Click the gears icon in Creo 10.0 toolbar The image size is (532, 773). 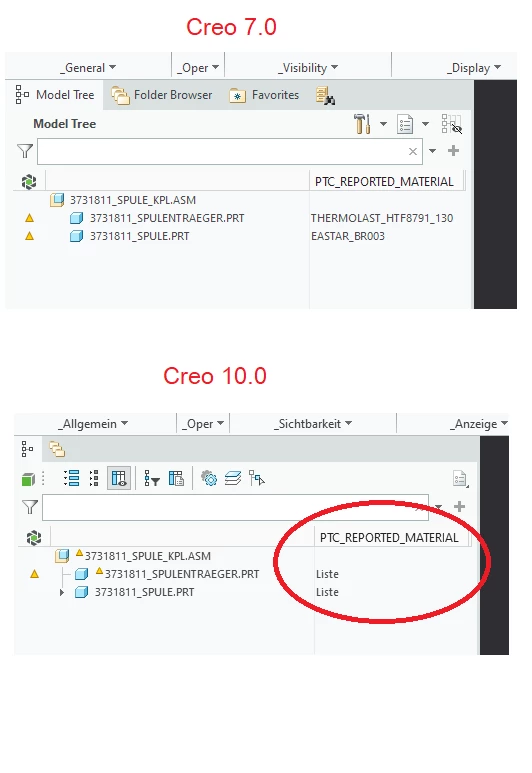point(209,478)
